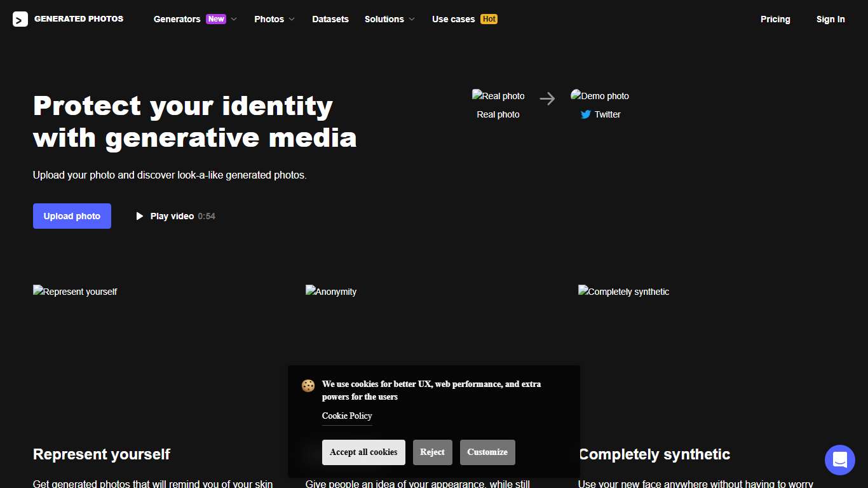This screenshot has width=868, height=488.
Task: Click the Real photo thumbnail
Action: click(498, 95)
